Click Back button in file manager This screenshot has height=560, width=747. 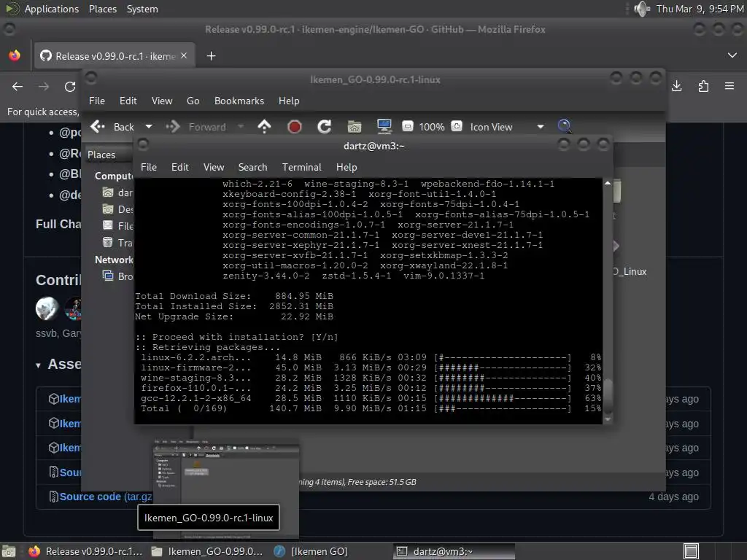112,127
